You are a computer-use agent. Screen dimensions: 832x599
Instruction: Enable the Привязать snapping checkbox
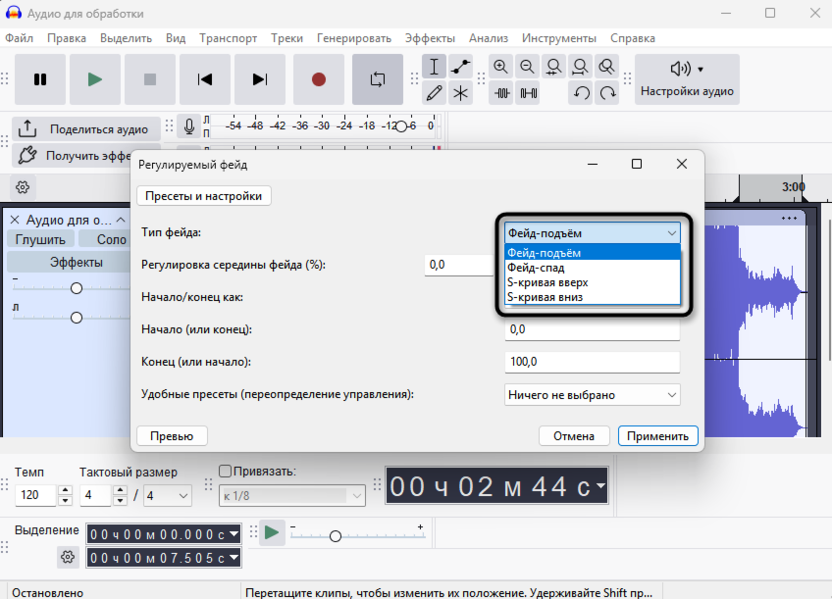pos(225,472)
